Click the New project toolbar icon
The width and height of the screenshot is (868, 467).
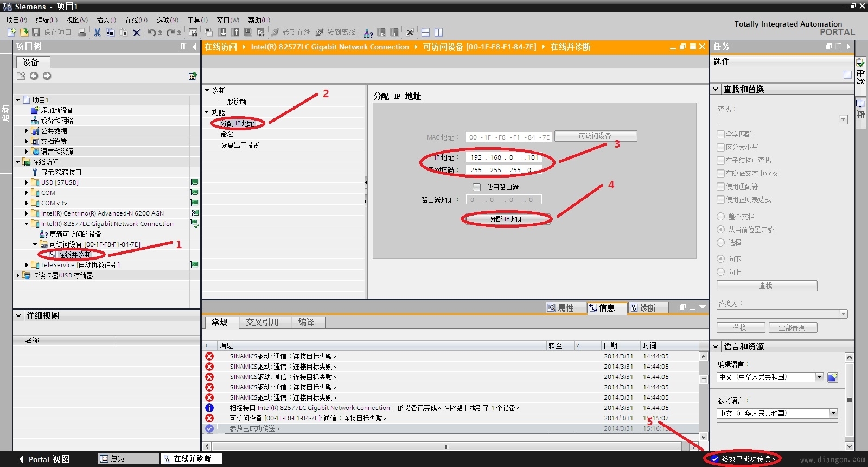(x=11, y=33)
